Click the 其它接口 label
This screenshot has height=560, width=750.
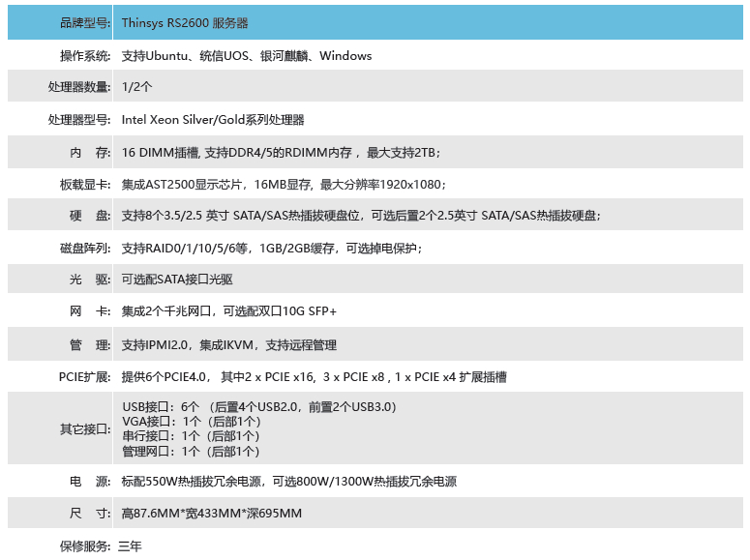[85, 429]
